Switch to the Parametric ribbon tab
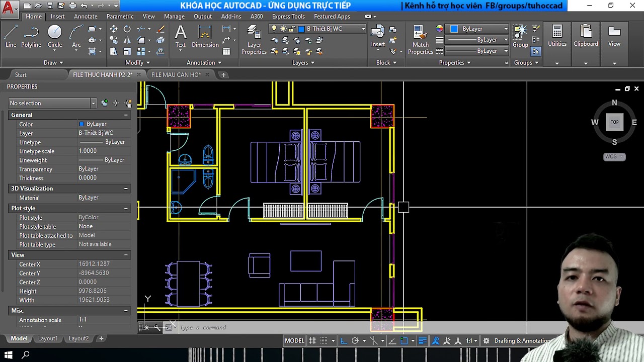The image size is (644, 362). coord(120,17)
